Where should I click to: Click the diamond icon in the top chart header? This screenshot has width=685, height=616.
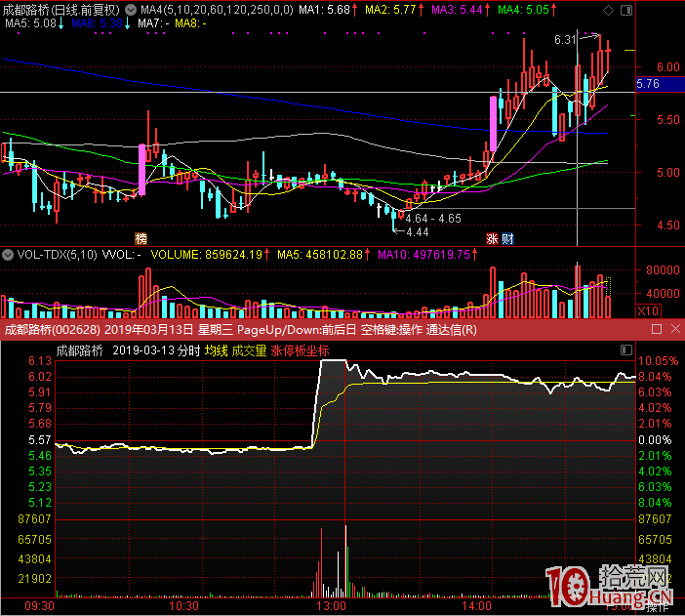pos(608,11)
